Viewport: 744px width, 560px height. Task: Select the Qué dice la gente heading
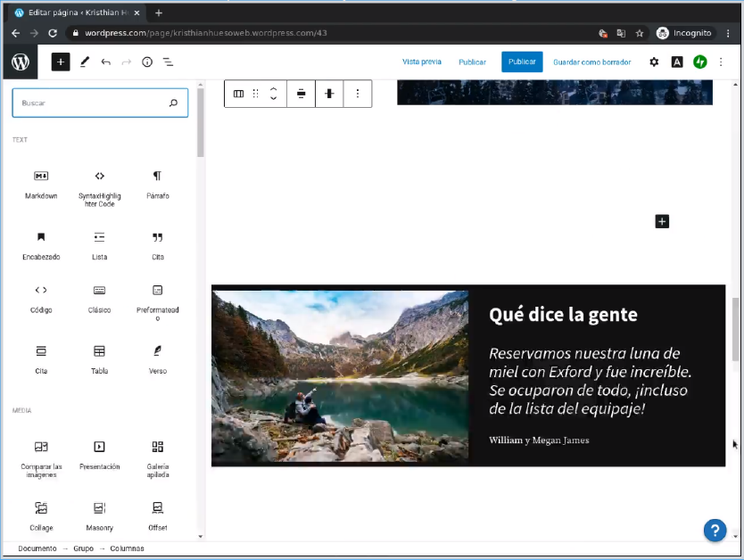(x=563, y=315)
